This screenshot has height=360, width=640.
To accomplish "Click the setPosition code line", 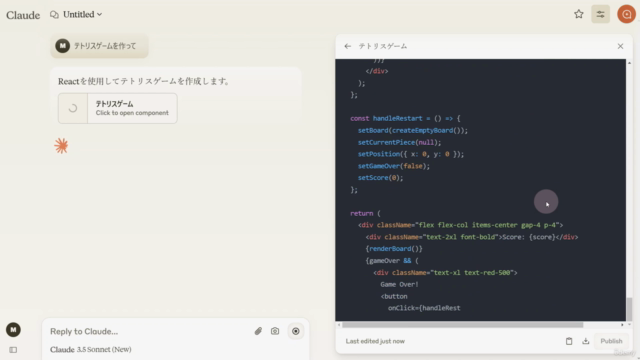I will point(411,154).
